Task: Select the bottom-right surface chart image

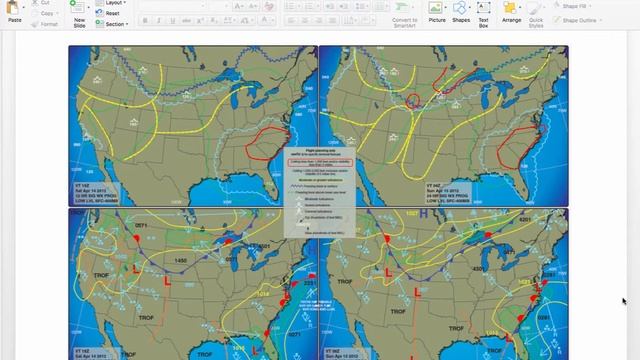Action: point(443,284)
